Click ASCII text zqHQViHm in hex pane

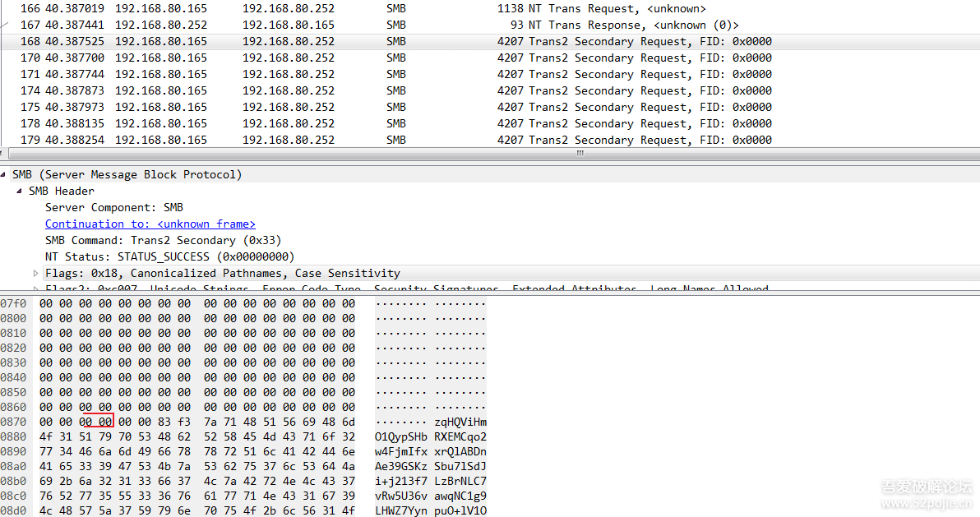460,422
